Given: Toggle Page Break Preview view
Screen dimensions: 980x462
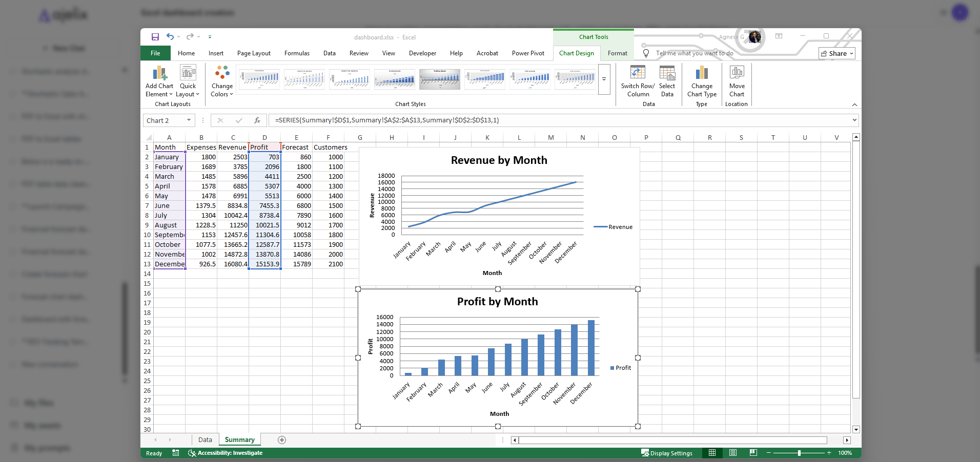Looking at the screenshot, I should click(x=753, y=453).
